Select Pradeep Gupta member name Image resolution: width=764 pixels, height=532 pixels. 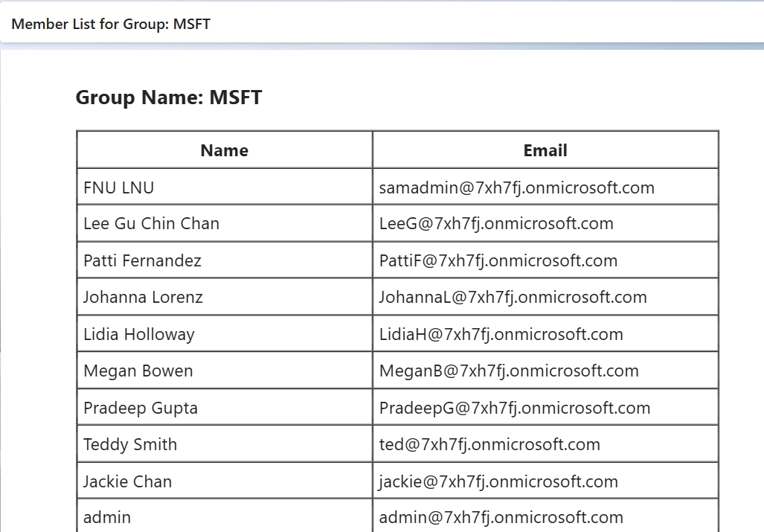pyautogui.click(x=141, y=408)
